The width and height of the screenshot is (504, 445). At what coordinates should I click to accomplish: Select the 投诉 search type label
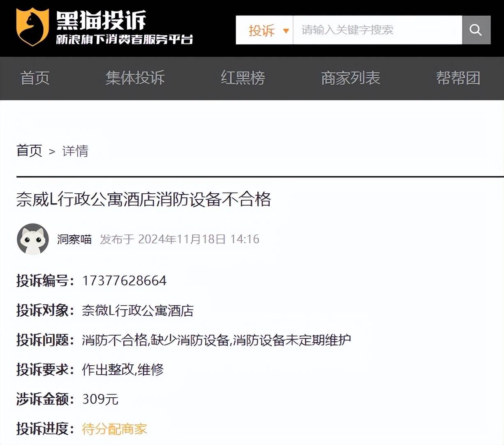point(261,30)
